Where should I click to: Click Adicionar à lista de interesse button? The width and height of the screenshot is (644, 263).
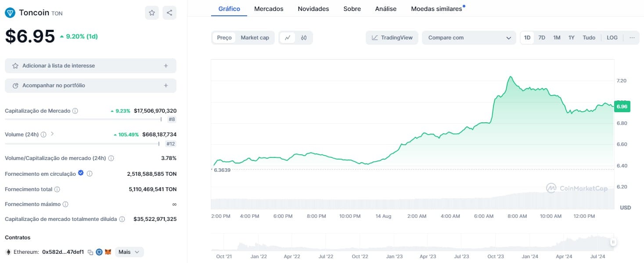coord(90,66)
